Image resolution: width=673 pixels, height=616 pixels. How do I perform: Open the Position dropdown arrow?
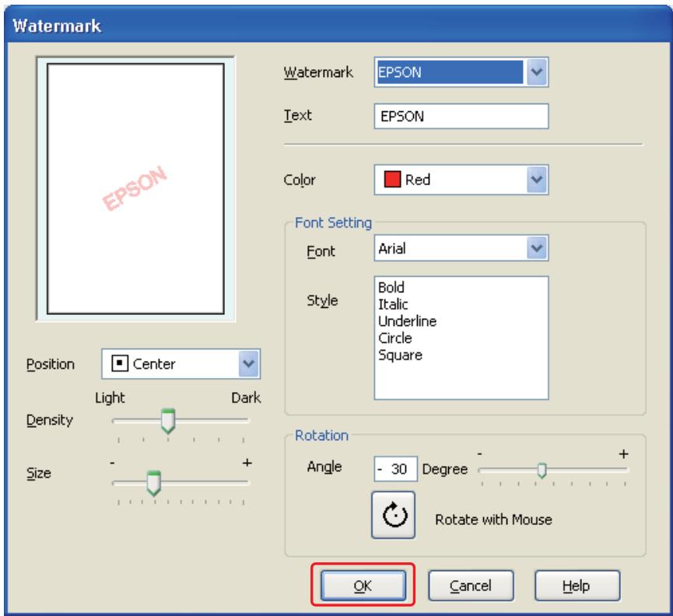[x=248, y=364]
